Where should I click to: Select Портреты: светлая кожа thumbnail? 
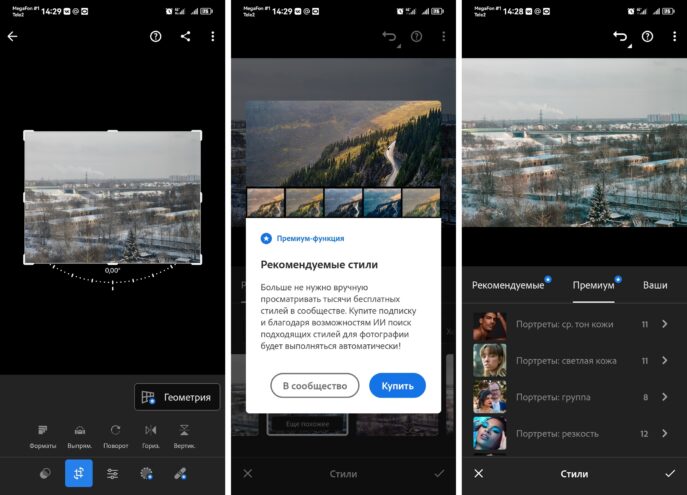pos(489,360)
